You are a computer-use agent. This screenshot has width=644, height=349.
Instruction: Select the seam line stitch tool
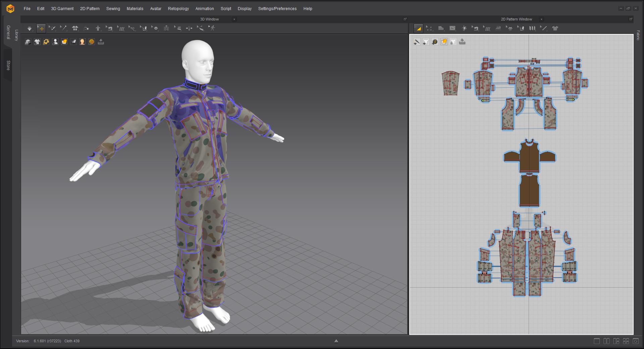[544, 29]
